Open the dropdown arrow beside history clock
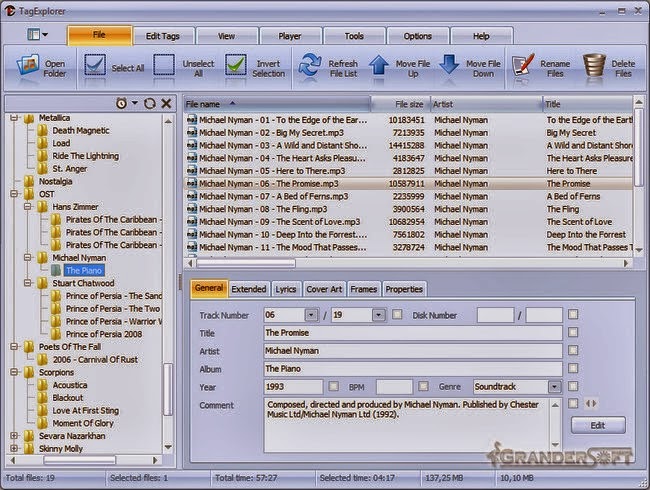 point(135,103)
